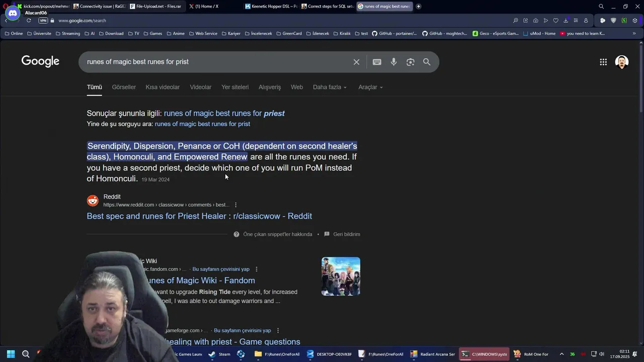Open Steam from the Windows taskbar
The width and height of the screenshot is (644, 362).
click(x=220, y=354)
